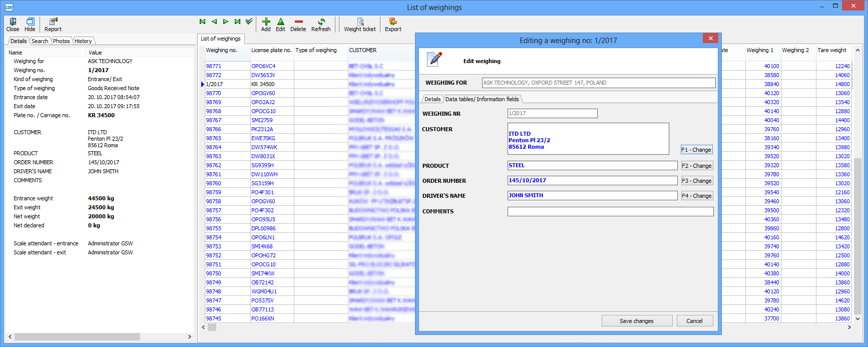Screen dimensions: 868x347
Task: Select Data tables/Information fields tab
Action: coord(482,99)
